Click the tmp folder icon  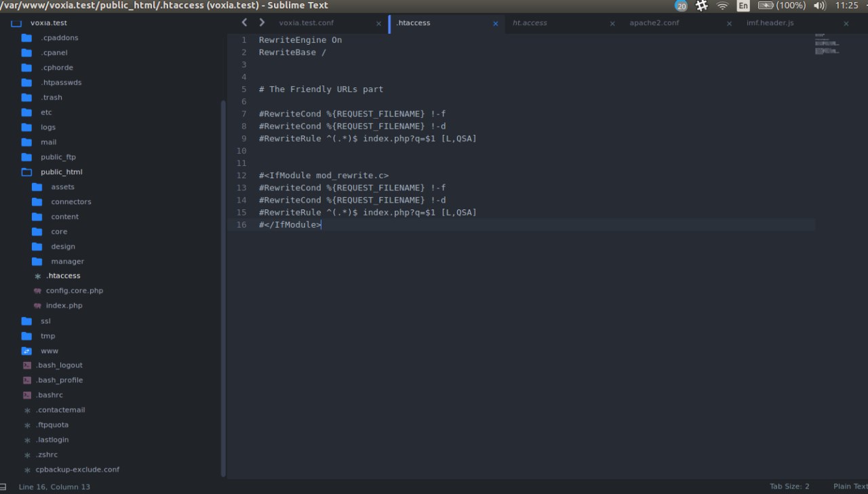pos(26,336)
